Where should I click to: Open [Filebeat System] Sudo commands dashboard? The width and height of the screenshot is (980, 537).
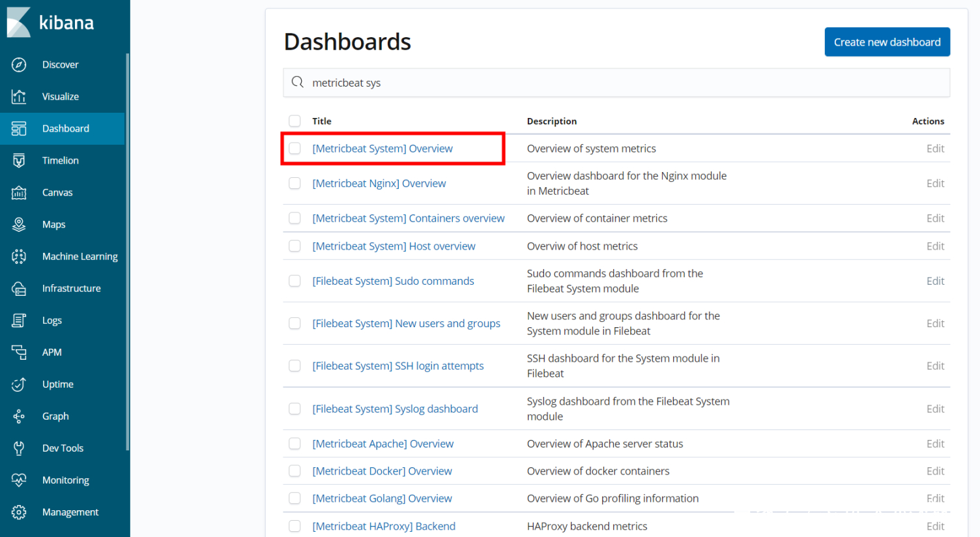[x=393, y=281]
